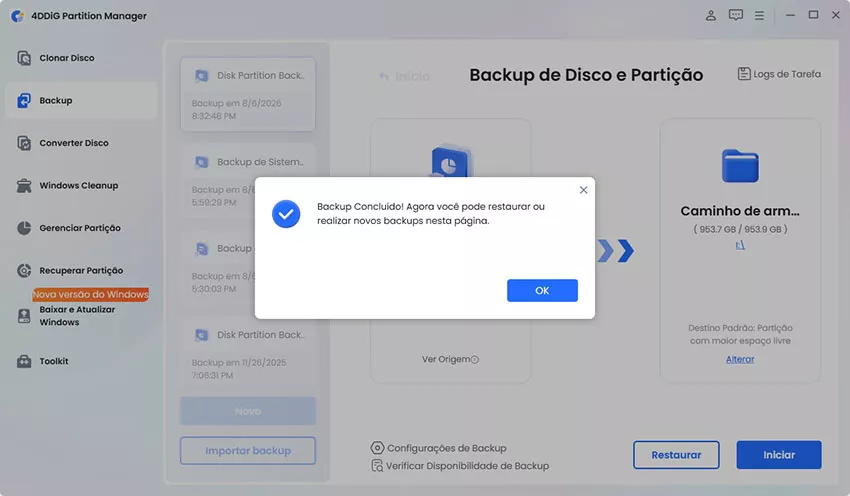This screenshot has height=496, width=850.
Task: Select the Backup sidebar item
Action: (x=81, y=100)
